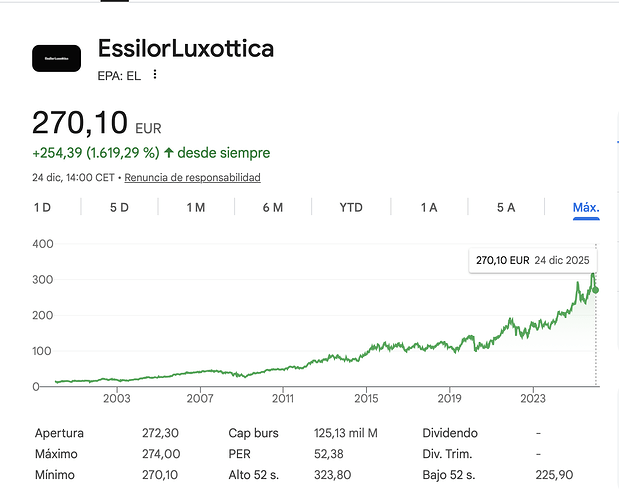
Task: Click the EssilorLuxottica company name heading
Action: [186, 48]
